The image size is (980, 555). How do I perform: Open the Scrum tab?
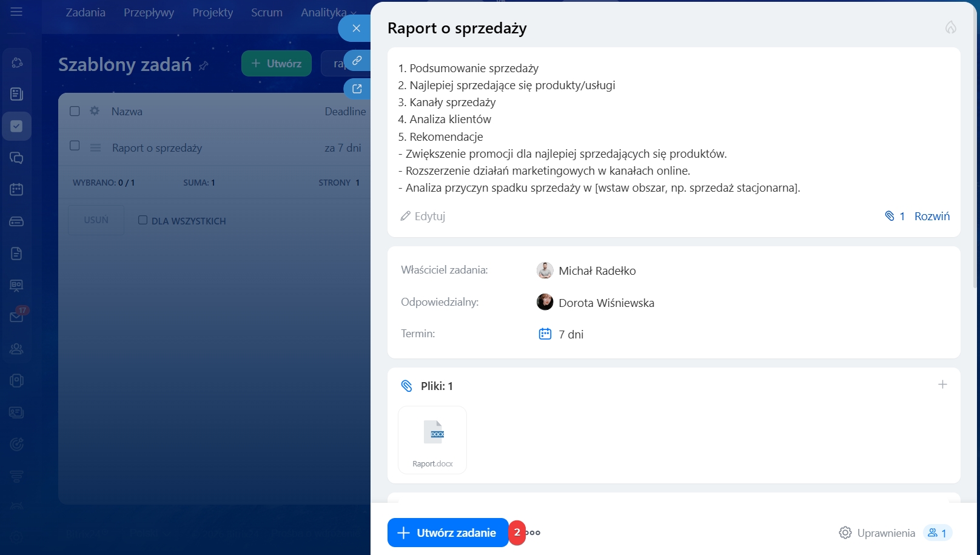click(266, 12)
